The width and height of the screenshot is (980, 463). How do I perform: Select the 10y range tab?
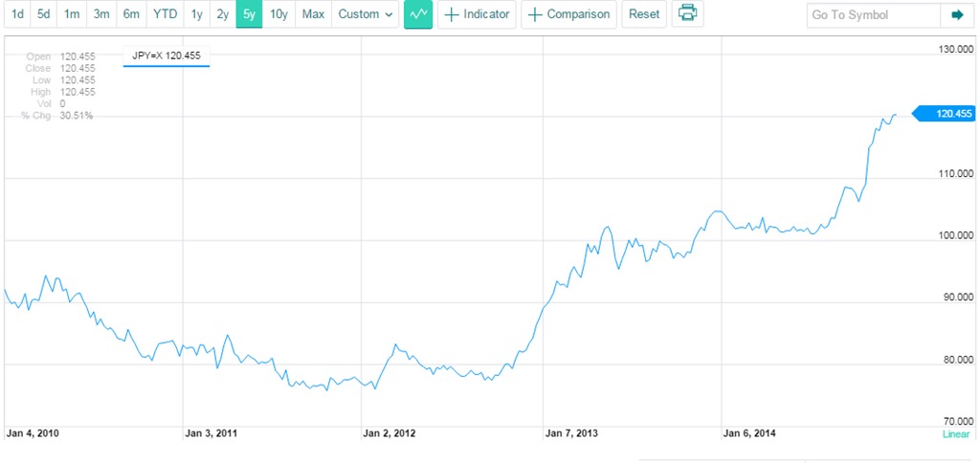pos(278,14)
